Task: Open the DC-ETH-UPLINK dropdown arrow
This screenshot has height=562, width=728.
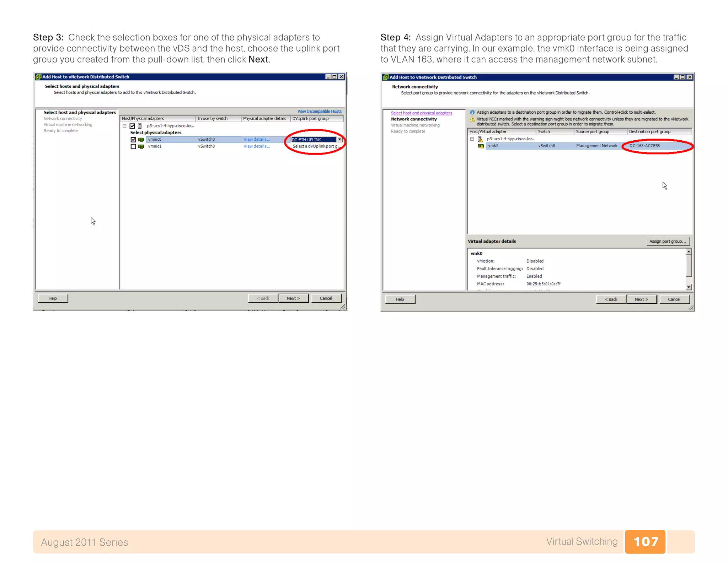Action: pos(339,140)
